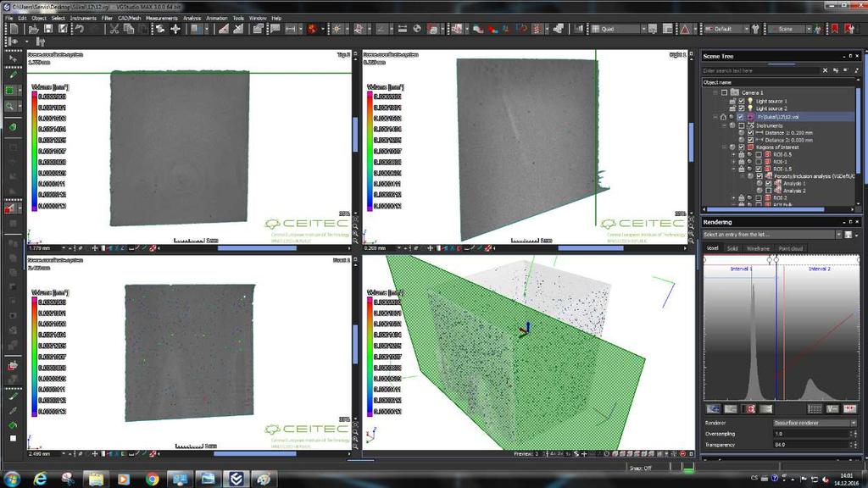The image size is (868, 488).
Task: Click the Oversampling value field
Action: coord(811,434)
